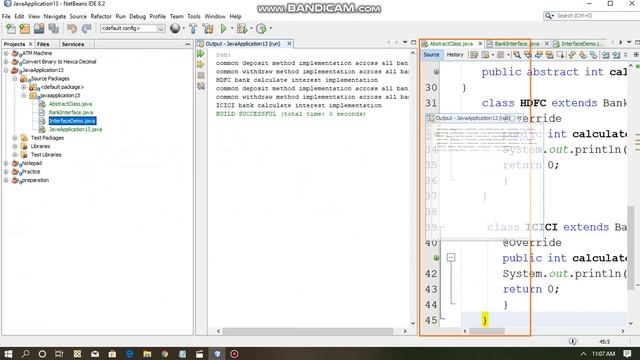The image size is (640, 360).
Task: Open the Navigate menu
Action: pyautogui.click(x=55, y=16)
